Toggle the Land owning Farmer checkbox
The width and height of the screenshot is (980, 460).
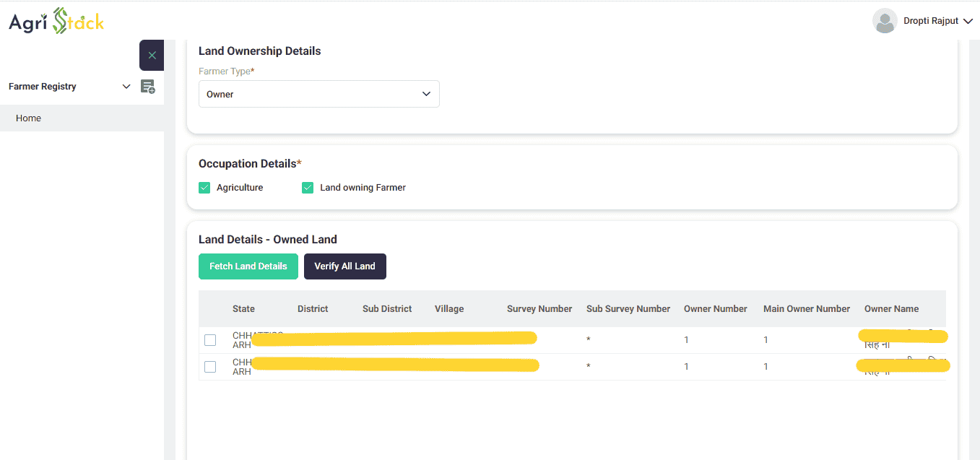(308, 188)
